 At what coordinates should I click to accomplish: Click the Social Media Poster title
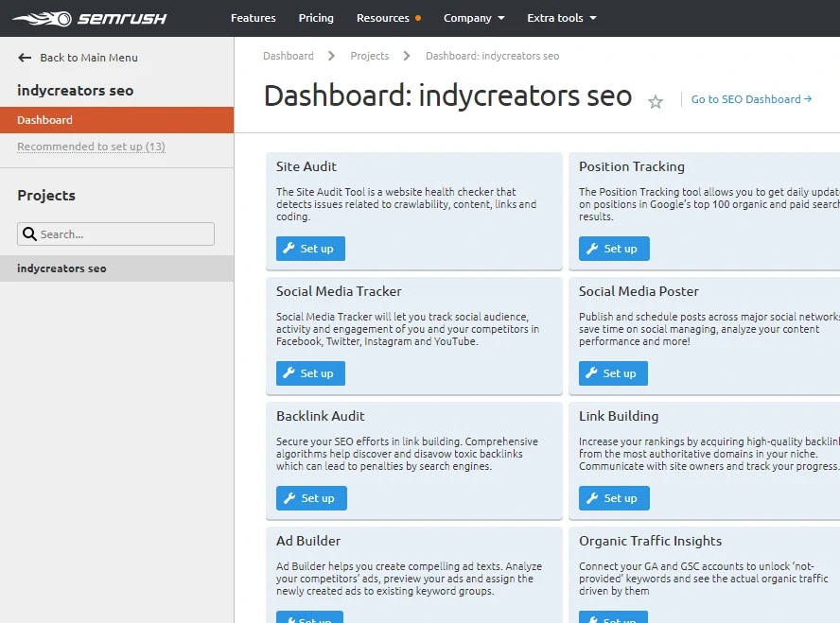coord(639,291)
